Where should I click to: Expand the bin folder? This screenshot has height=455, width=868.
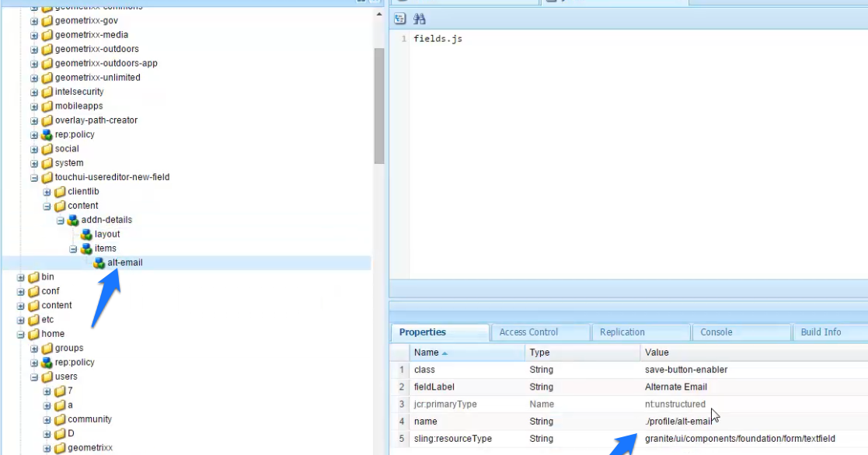(x=19, y=276)
